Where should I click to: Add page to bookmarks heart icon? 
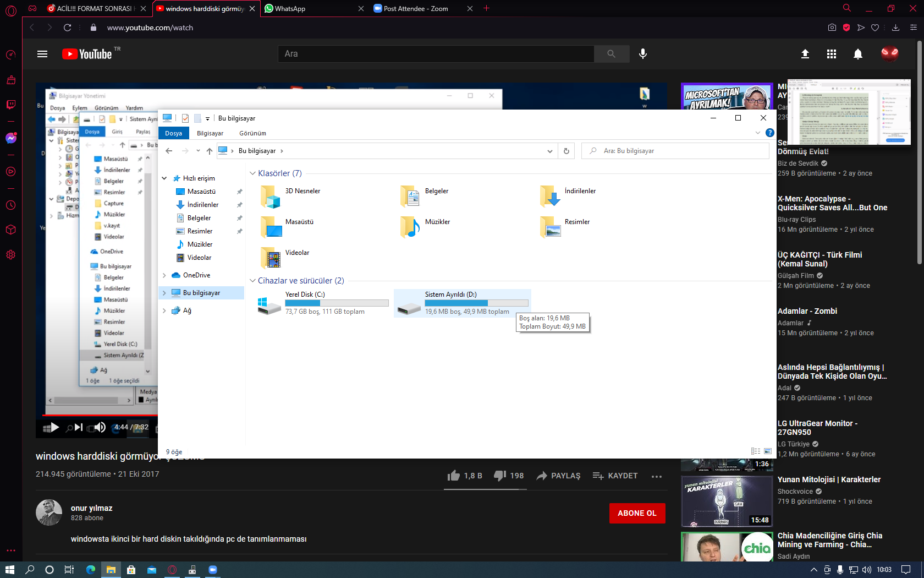[x=875, y=28]
